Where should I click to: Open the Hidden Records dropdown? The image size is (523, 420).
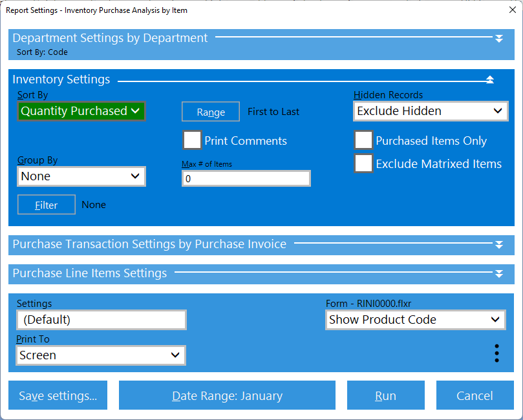pos(429,111)
